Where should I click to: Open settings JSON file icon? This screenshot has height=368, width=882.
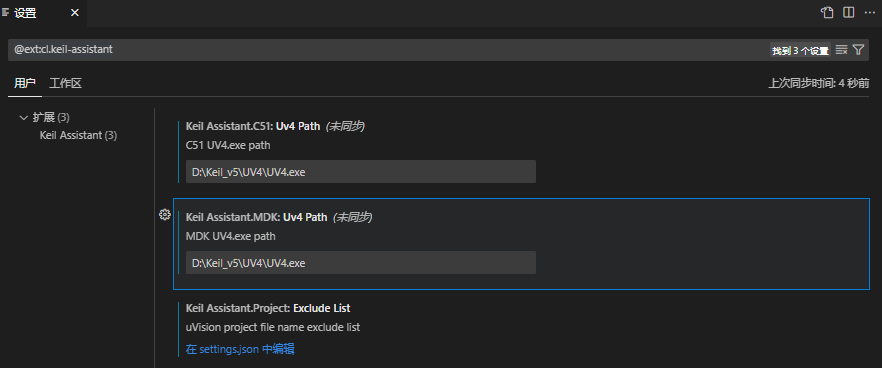tap(826, 13)
